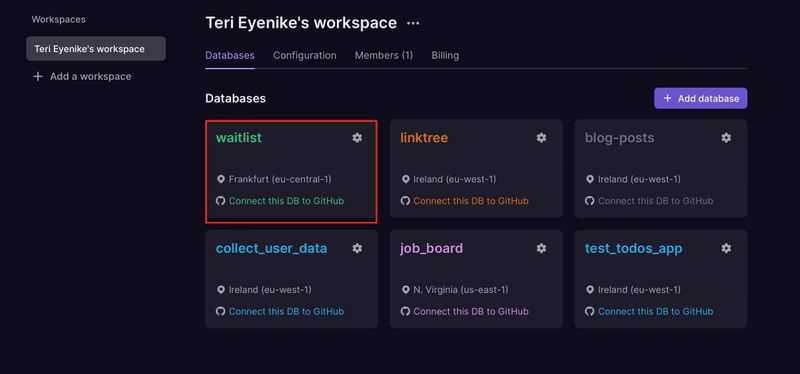Open the collect_user_data database
800x374 pixels.
[271, 248]
